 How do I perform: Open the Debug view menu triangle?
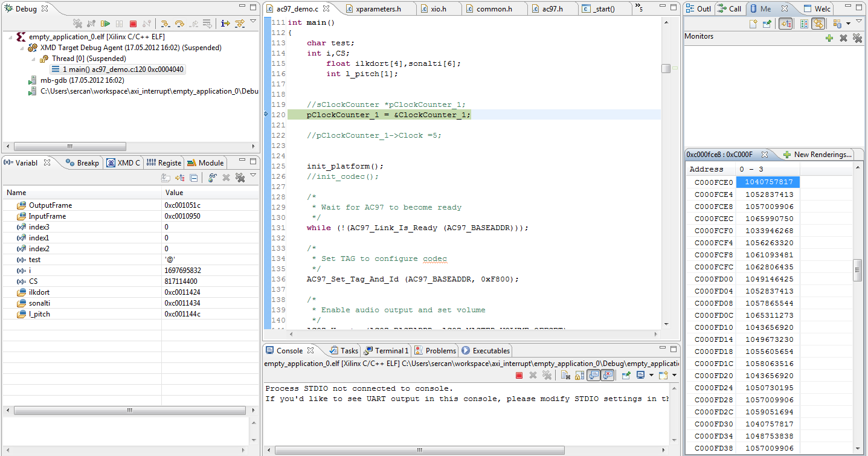coord(253,21)
